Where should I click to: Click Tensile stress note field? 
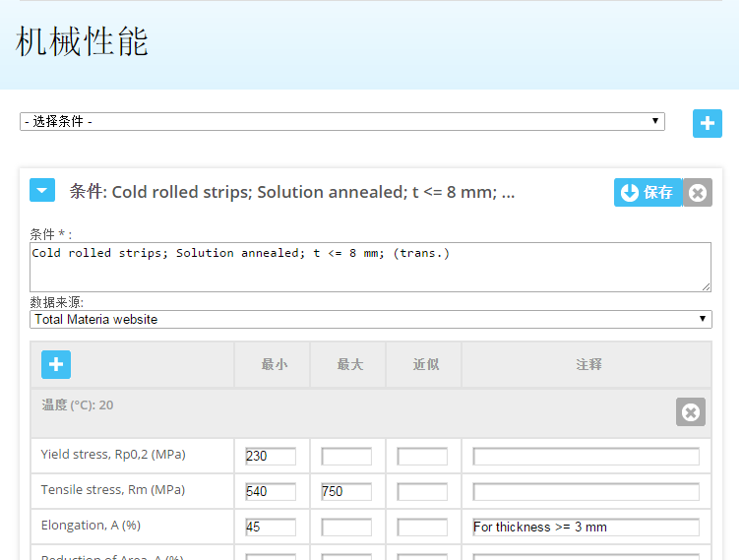tap(586, 491)
